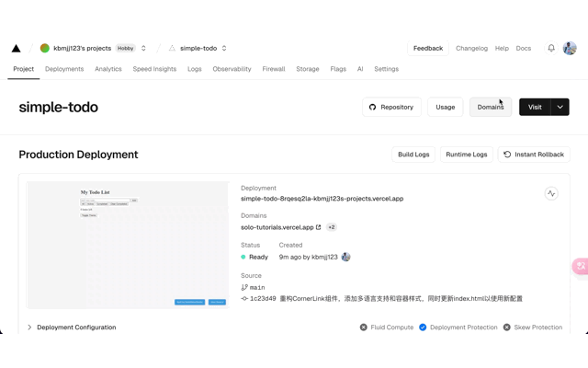Open the Docs link
The width and height of the screenshot is (588, 368).
pyautogui.click(x=523, y=48)
